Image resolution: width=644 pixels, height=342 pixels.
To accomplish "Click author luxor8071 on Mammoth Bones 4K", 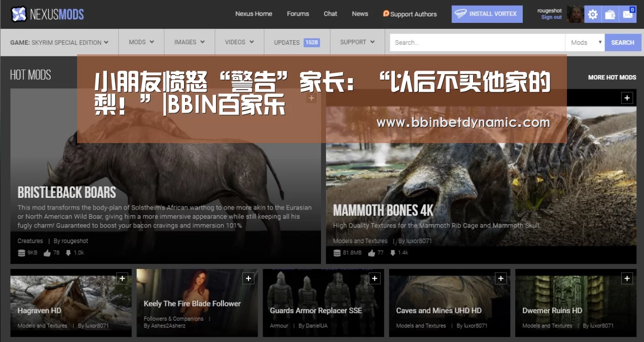I will coord(419,241).
